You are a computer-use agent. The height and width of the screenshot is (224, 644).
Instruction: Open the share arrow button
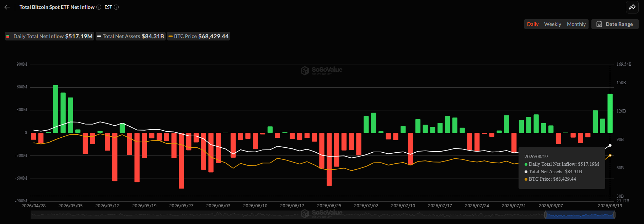pos(632,7)
